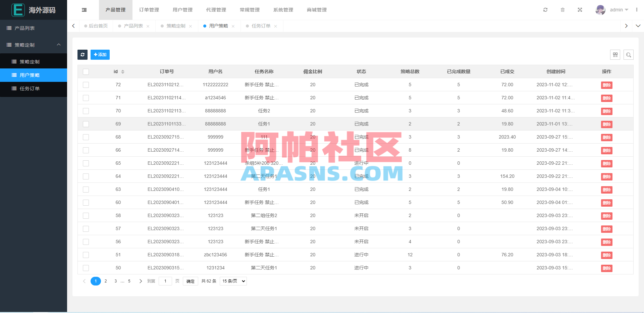Toggle fullscreen using the expand icon top right
Viewport: 644px width, 313px height.
(580, 10)
